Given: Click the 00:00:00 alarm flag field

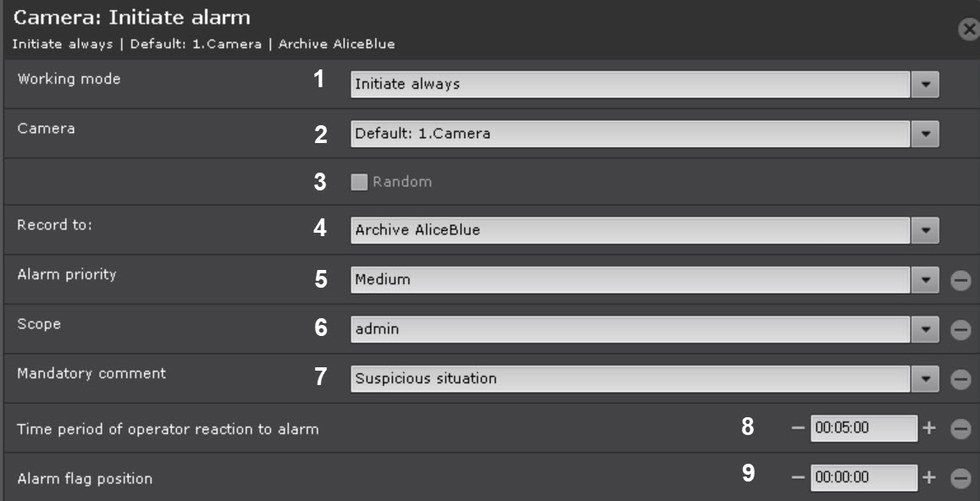Looking at the screenshot, I should point(863,478).
